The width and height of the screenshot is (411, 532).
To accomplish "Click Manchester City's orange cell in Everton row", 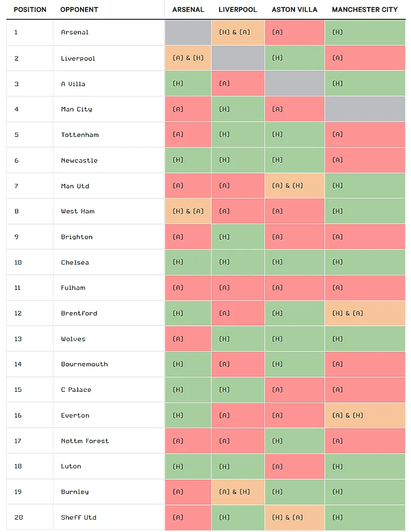I will pyautogui.click(x=365, y=415).
